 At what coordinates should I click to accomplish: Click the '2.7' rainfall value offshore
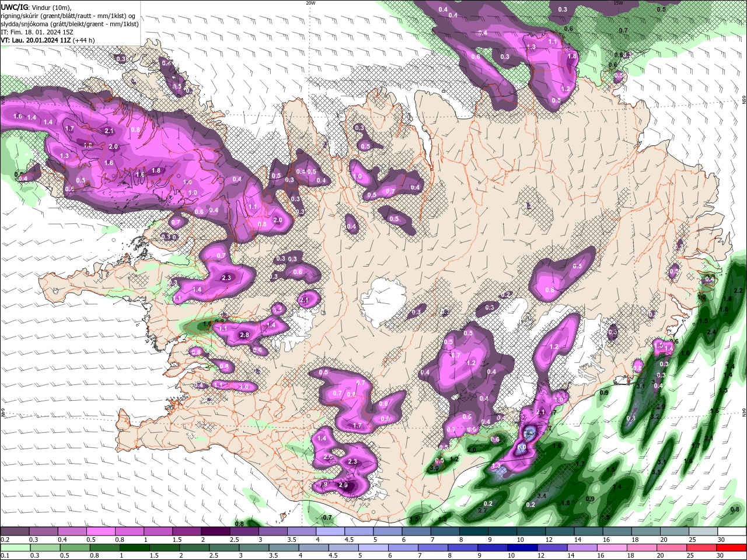pyautogui.click(x=483, y=511)
